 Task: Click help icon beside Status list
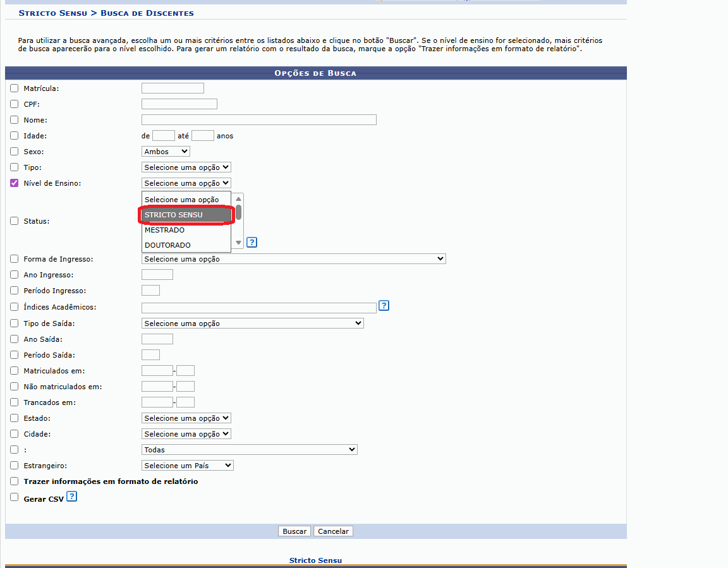tap(252, 243)
